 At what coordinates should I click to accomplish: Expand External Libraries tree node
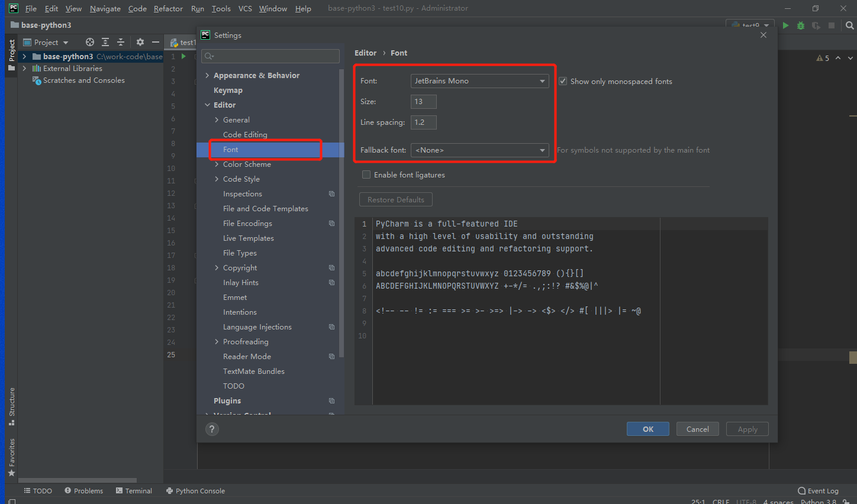click(24, 69)
